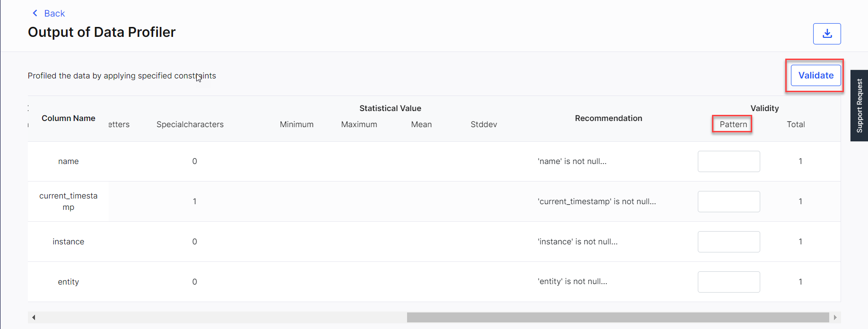Screen dimensions: 868x329
Task: Click the Statistical Value group header
Action: tap(390, 108)
